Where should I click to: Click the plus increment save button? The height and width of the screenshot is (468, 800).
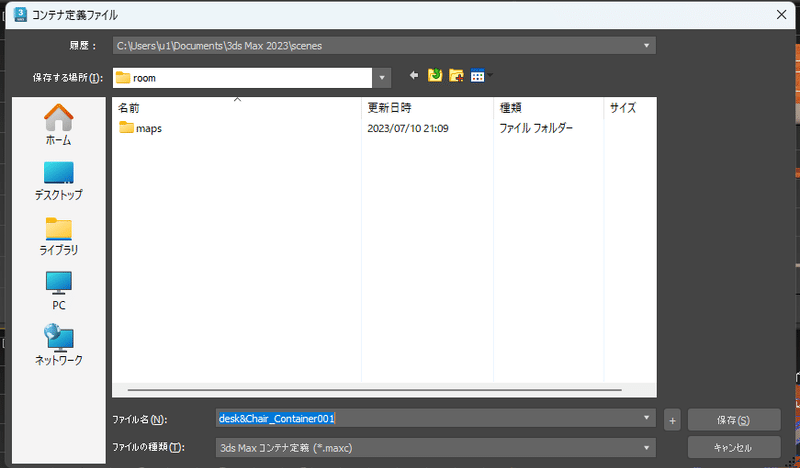(672, 420)
